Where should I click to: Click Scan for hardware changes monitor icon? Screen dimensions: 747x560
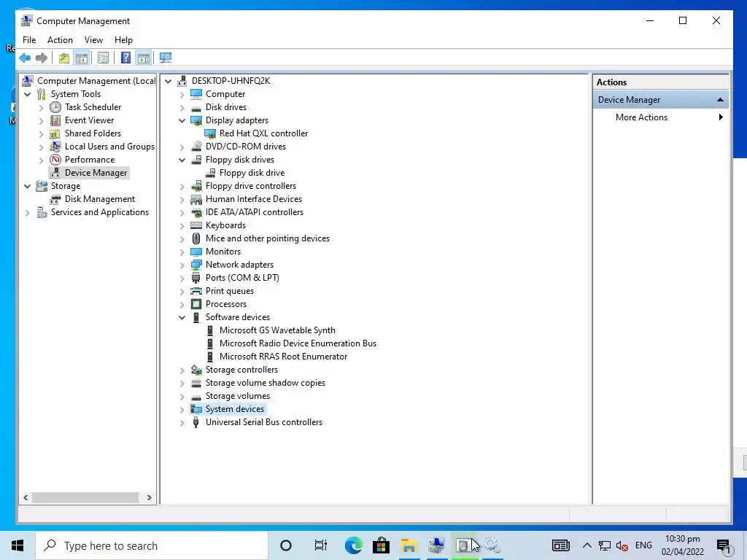point(166,58)
